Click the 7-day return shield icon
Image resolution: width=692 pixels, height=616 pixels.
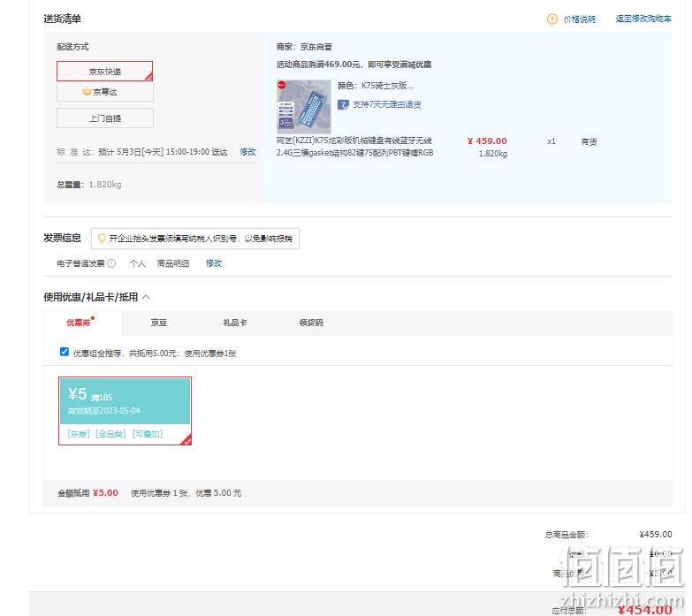click(343, 104)
